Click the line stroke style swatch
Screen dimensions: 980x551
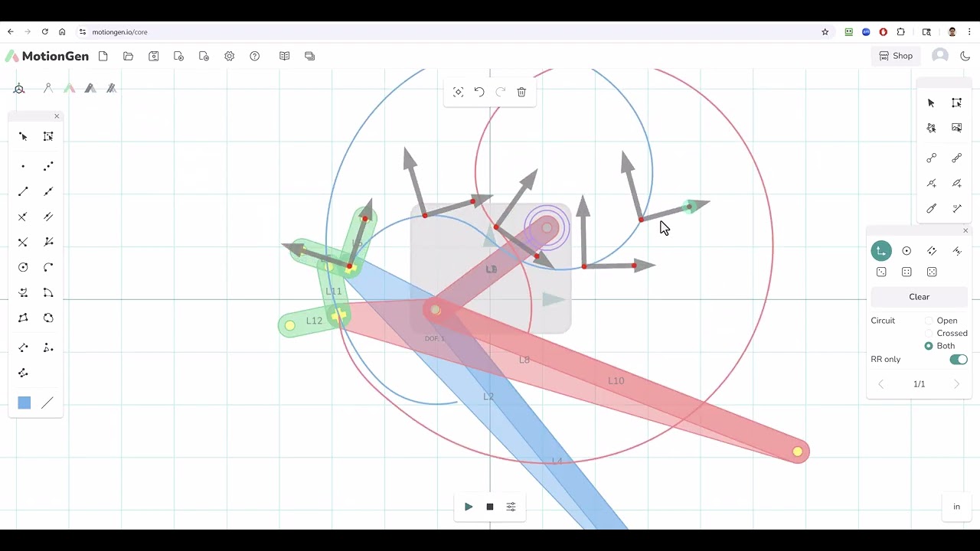click(47, 403)
